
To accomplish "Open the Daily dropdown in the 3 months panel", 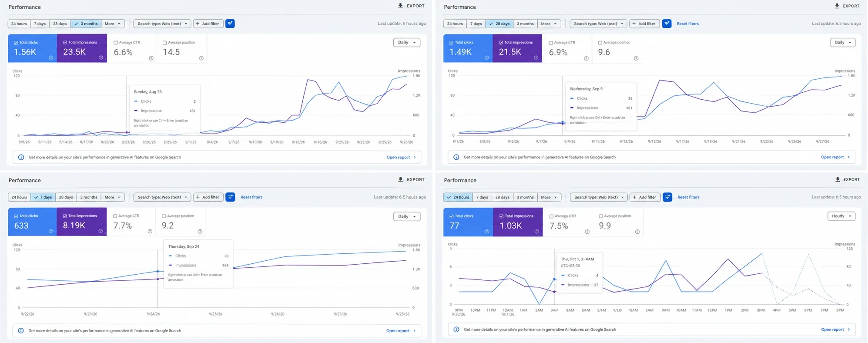I will click(407, 43).
